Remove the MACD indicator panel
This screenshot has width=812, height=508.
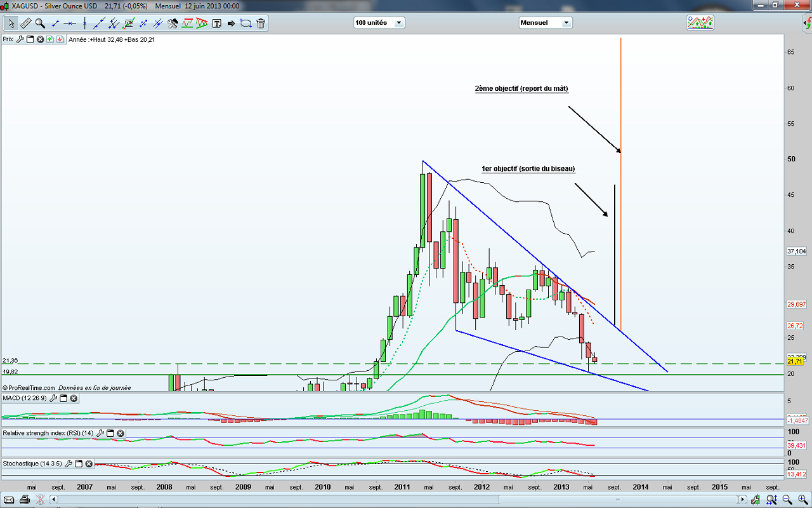tap(74, 398)
